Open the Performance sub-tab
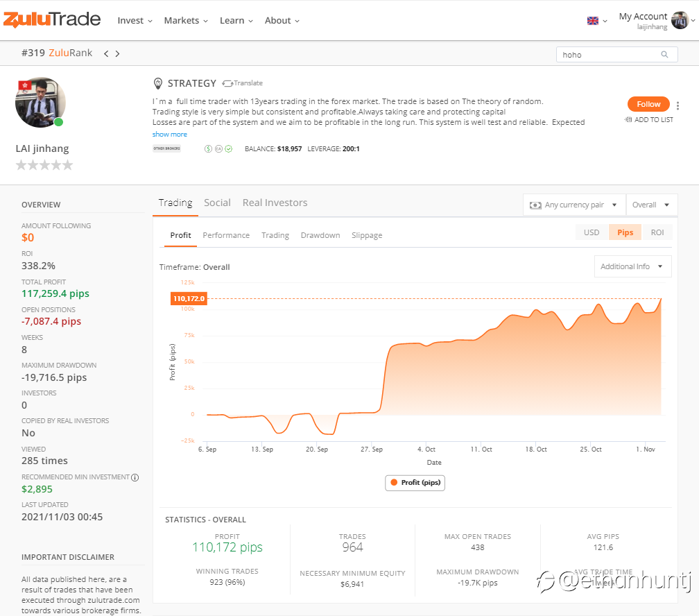Screen dimensions: 699x616 coord(226,236)
